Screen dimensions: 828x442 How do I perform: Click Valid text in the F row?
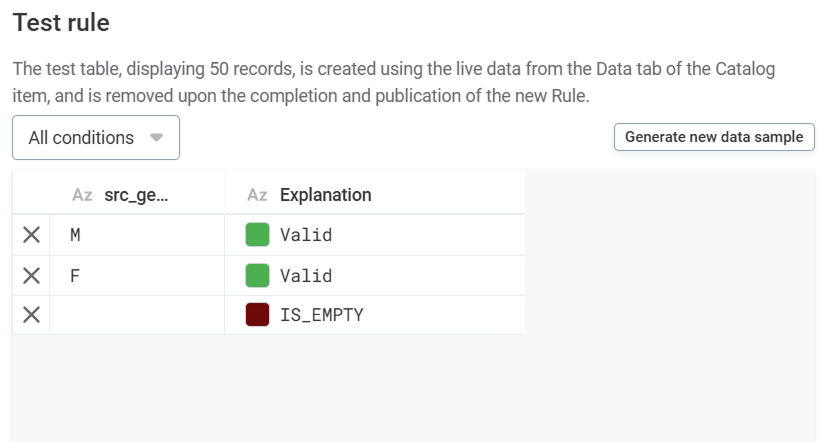(x=306, y=275)
